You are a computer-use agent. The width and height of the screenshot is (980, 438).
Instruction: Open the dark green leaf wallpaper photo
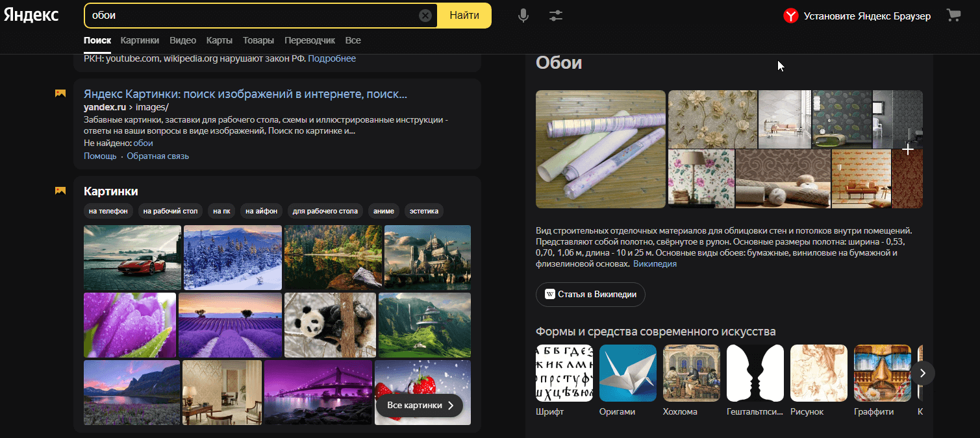tap(842, 119)
